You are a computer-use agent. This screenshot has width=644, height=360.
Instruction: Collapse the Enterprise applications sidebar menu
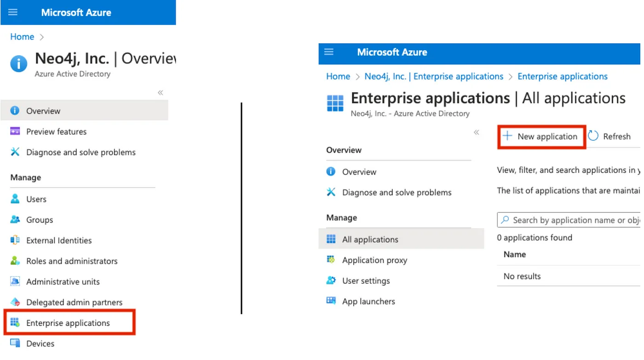[477, 132]
